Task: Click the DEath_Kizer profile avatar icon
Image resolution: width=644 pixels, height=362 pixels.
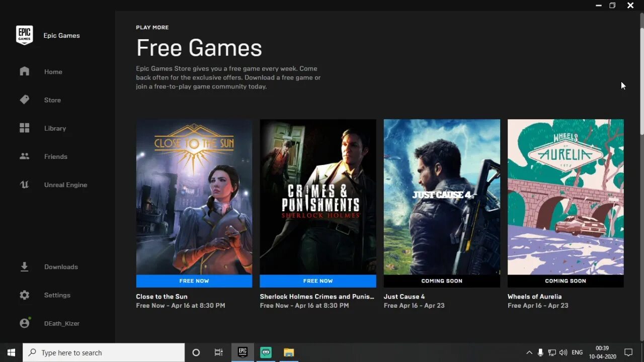Action: point(25,323)
